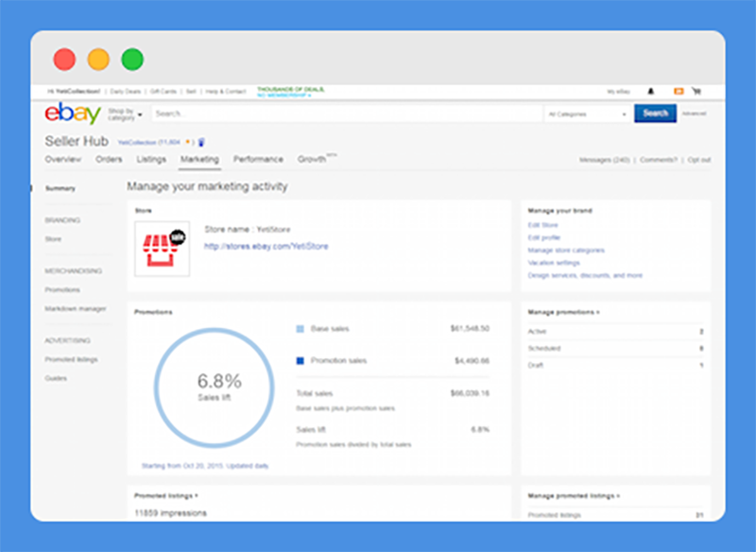This screenshot has height=552, width=756.
Task: Click the store logo thumbnail
Action: pos(162,249)
